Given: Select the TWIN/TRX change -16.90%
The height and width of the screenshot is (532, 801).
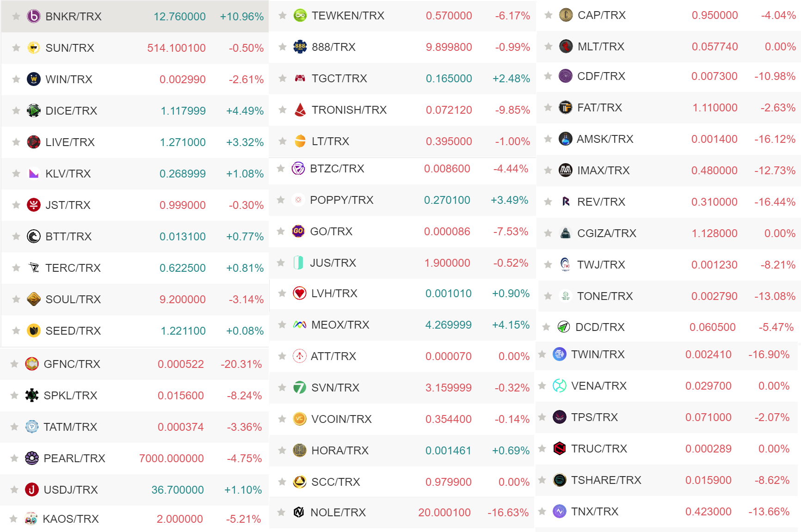Looking at the screenshot, I should pos(769,355).
